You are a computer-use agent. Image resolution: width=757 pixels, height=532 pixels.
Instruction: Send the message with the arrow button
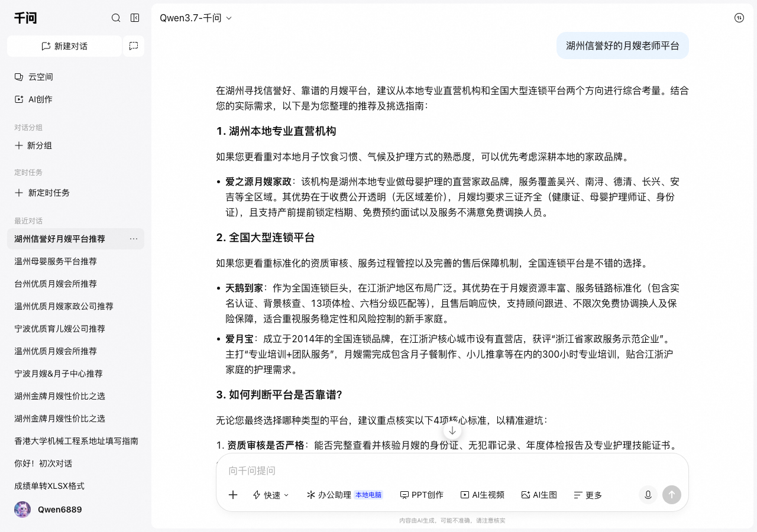tap(672, 495)
